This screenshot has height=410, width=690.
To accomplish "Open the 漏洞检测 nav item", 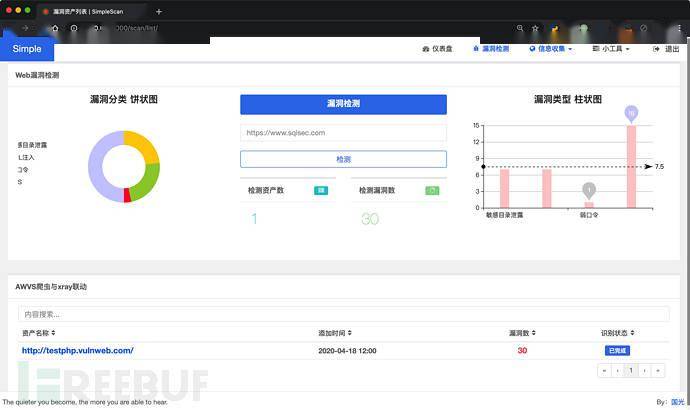I will 491,49.
